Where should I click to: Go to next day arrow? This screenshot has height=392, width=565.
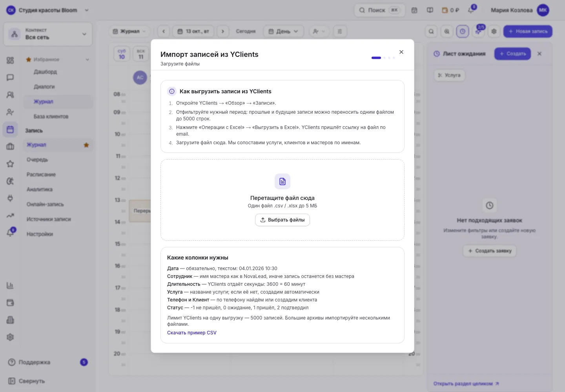pyautogui.click(x=223, y=31)
